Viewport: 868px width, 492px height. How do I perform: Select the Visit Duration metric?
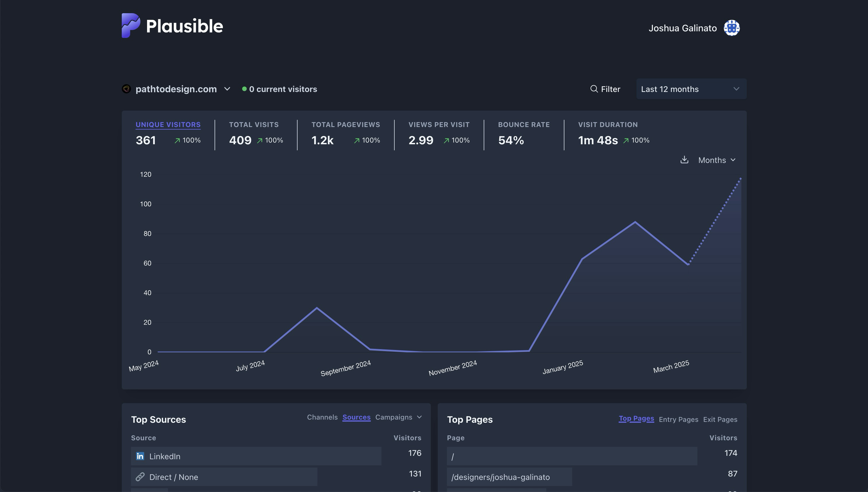(x=607, y=124)
